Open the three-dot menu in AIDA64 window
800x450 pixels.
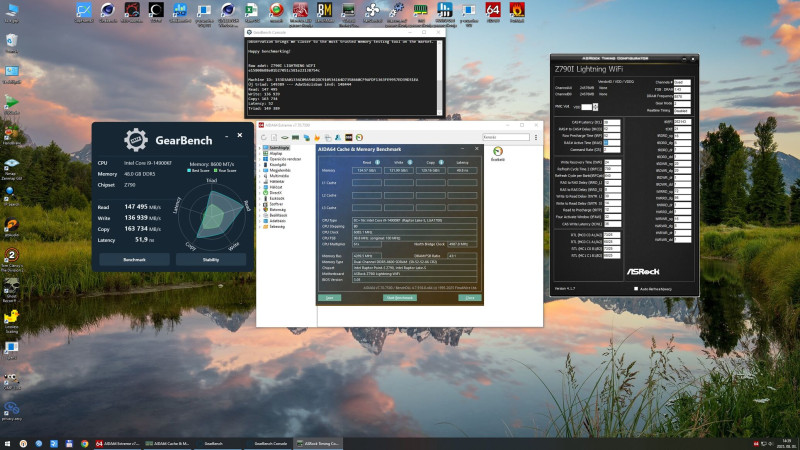pyautogui.click(x=536, y=137)
